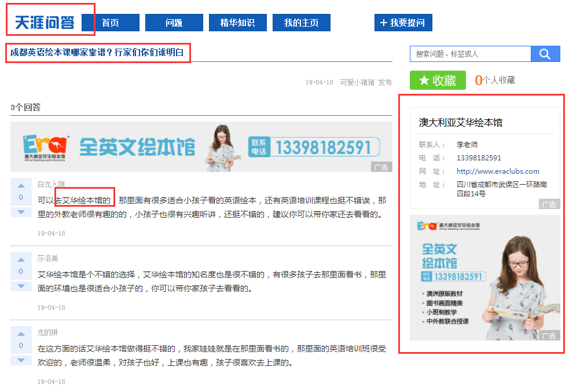
Task: Open the question title 成都英语绘本课哪家靠谱
Action: 97,52
